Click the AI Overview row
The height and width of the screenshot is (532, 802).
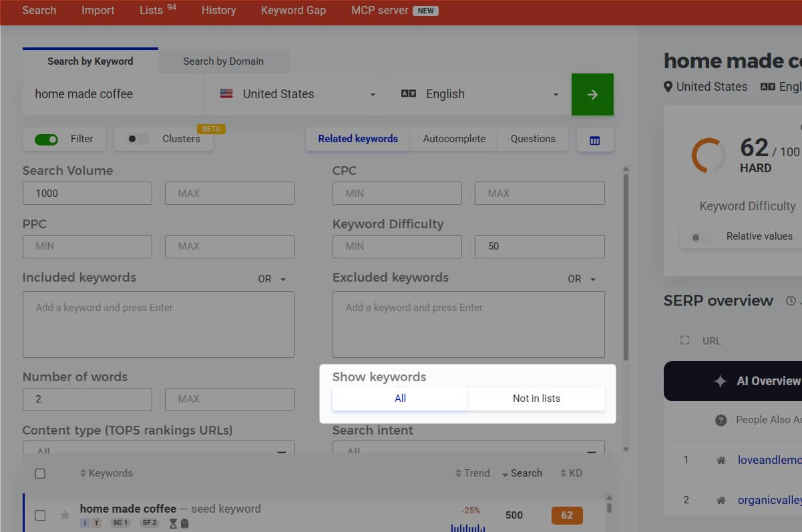pos(733,381)
